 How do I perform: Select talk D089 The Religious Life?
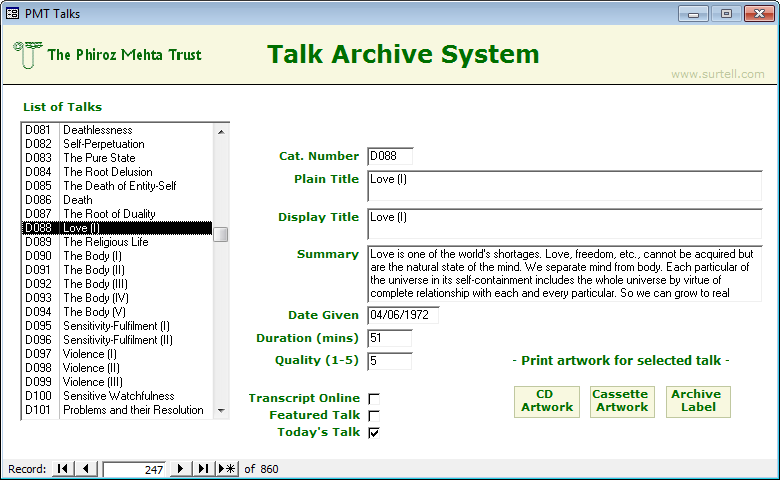point(117,242)
